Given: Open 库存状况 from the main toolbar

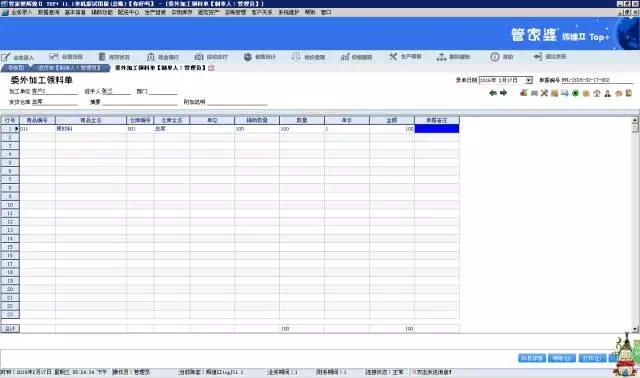Looking at the screenshot, I should click(x=114, y=57).
